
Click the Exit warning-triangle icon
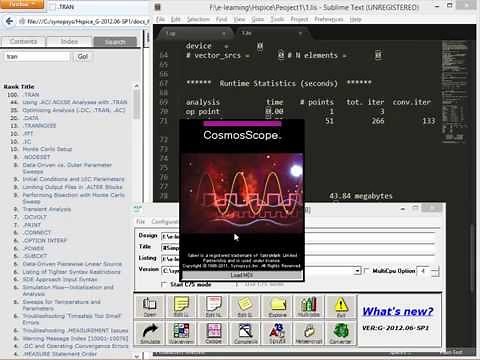coord(341,306)
